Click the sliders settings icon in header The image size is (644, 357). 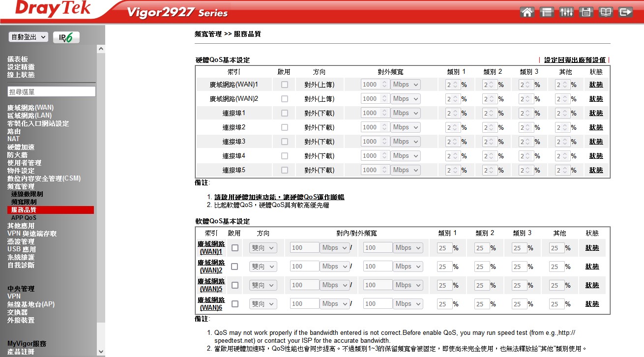pyautogui.click(x=566, y=12)
